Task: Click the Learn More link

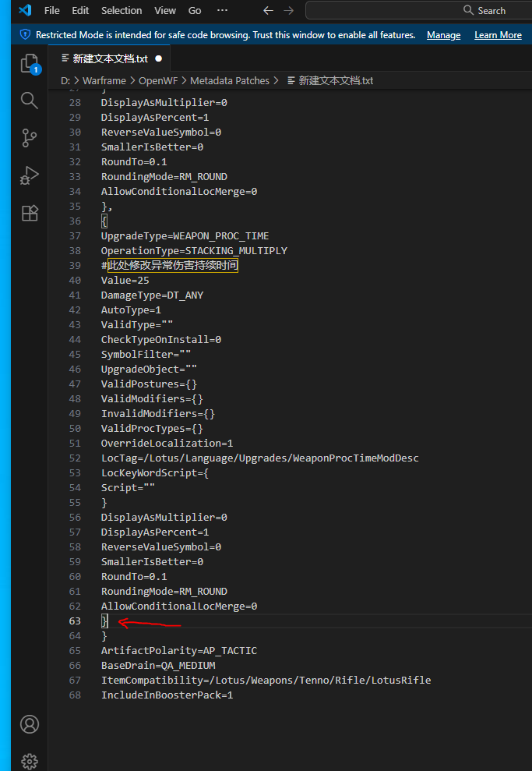Action: tap(498, 35)
